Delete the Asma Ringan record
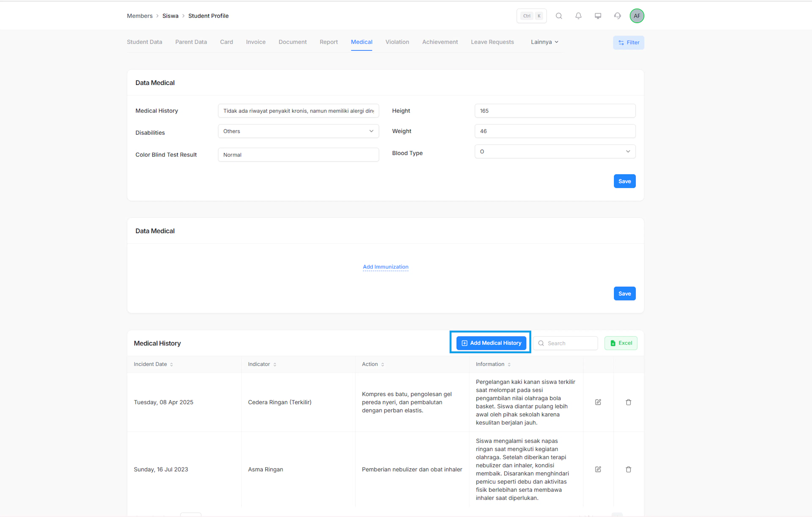The image size is (812, 517). (x=628, y=469)
